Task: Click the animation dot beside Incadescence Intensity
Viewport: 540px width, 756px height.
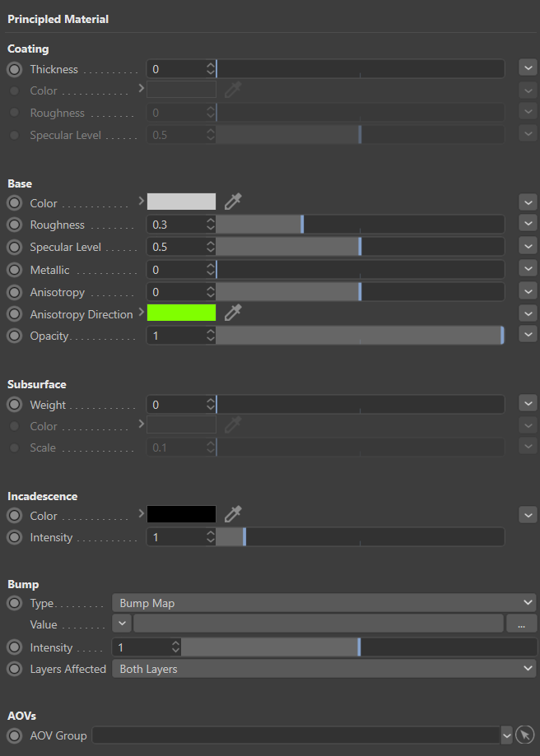Action: click(14, 537)
